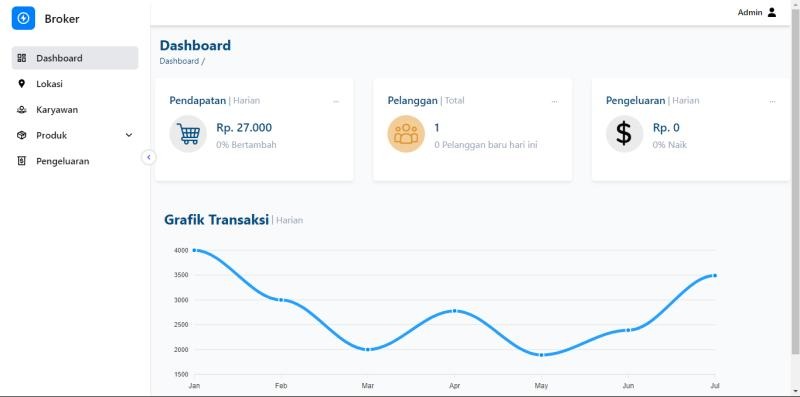Click the Jan data point on chart
Viewport: 800px width, 397px height.
point(194,250)
